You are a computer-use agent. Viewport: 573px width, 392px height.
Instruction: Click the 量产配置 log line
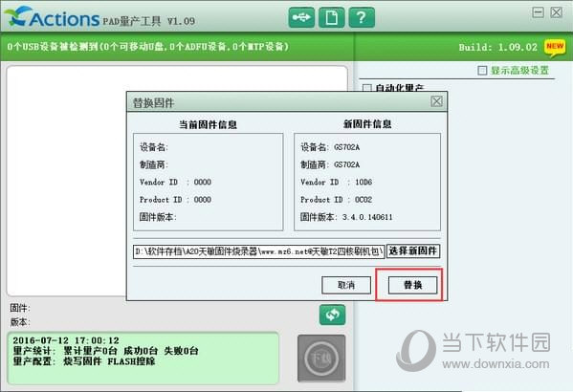pyautogui.click(x=84, y=361)
